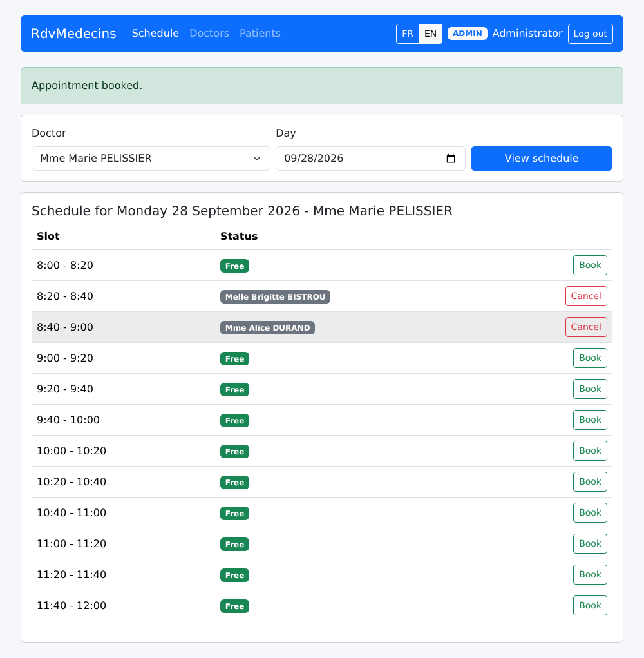Screen dimensions: 644x658
Task: Book the 9:00 - 9:20 slot
Action: [590, 358]
